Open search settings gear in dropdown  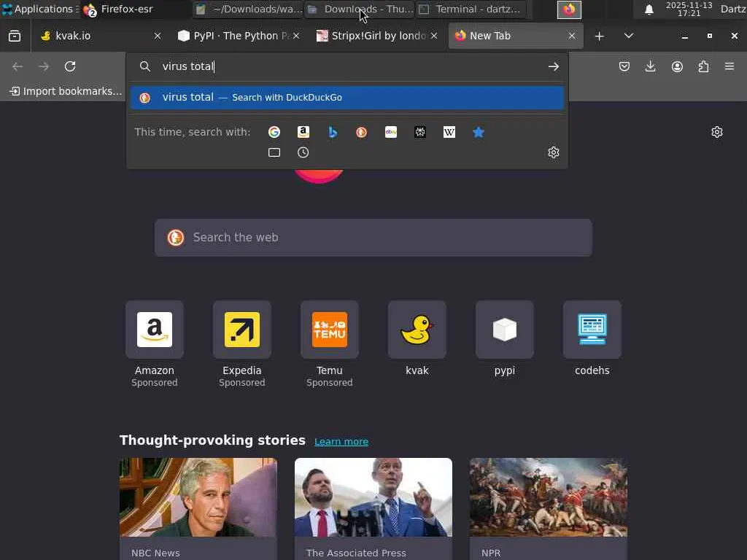coord(553,152)
